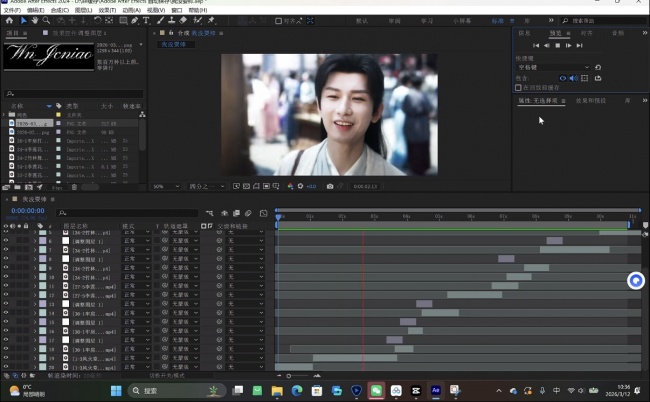This screenshot has width=650, height=402.
Task: Toggle frame blending for the timeline
Action: (236, 213)
